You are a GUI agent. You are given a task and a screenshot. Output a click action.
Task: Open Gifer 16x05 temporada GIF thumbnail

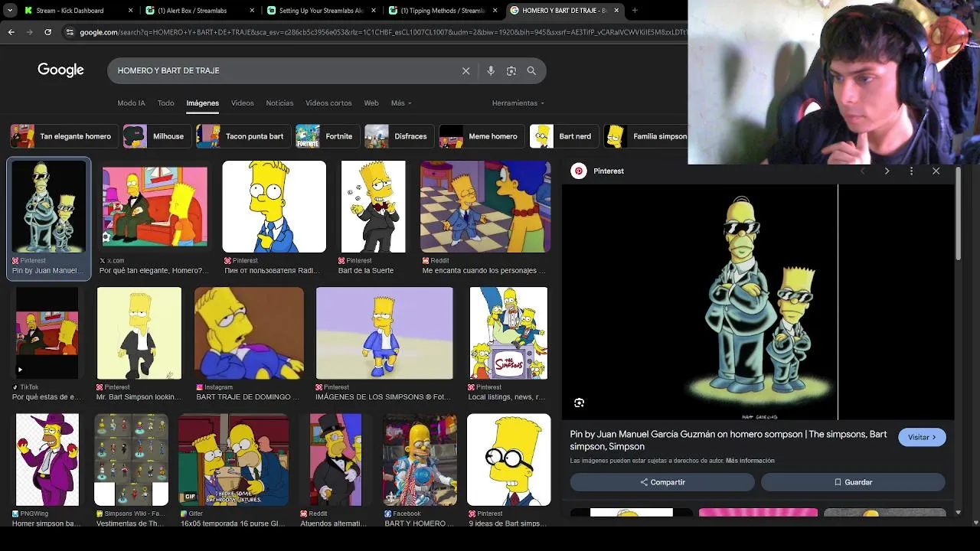coord(234,460)
